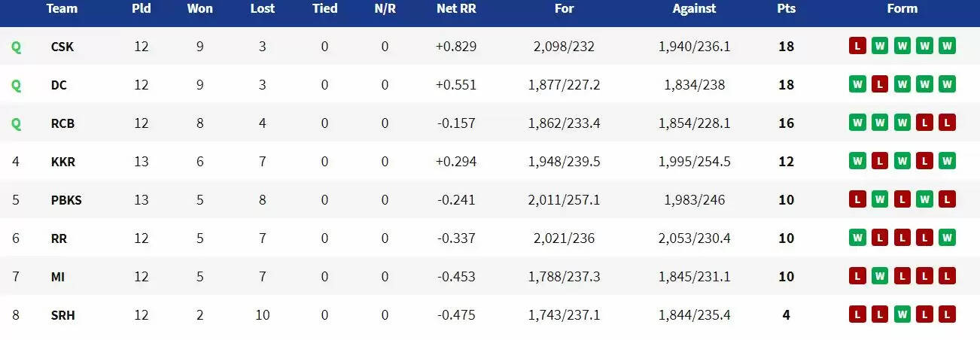Open the CSK team link
The height and width of the screenshot is (340, 980).
pos(62,47)
